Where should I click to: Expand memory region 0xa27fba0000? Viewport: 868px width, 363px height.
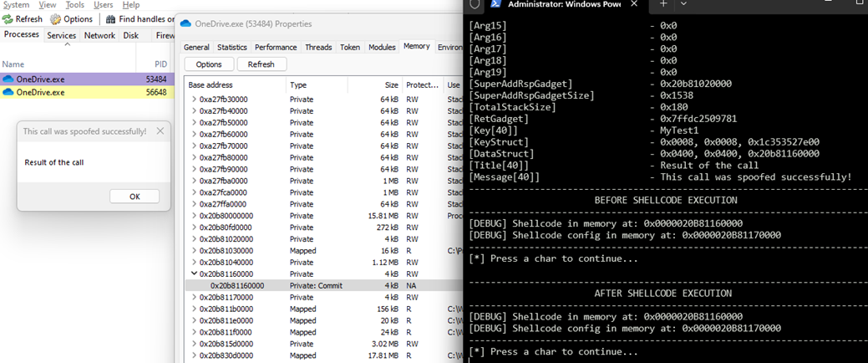coord(194,181)
